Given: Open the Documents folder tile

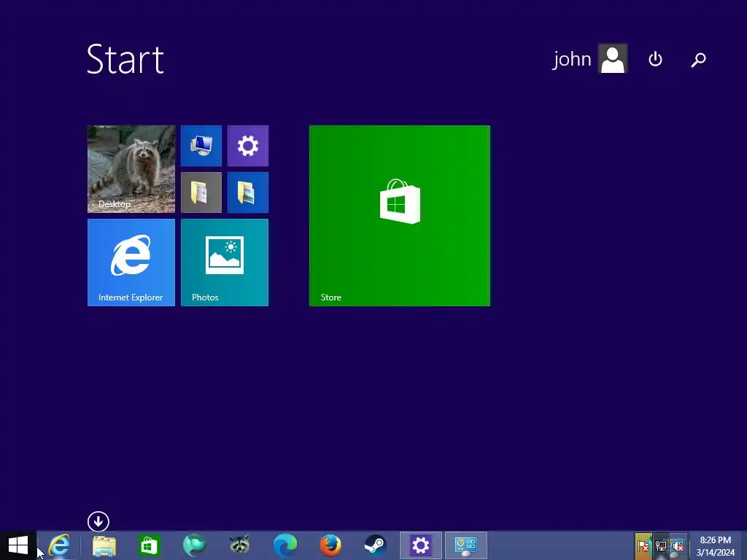Looking at the screenshot, I should point(201,192).
